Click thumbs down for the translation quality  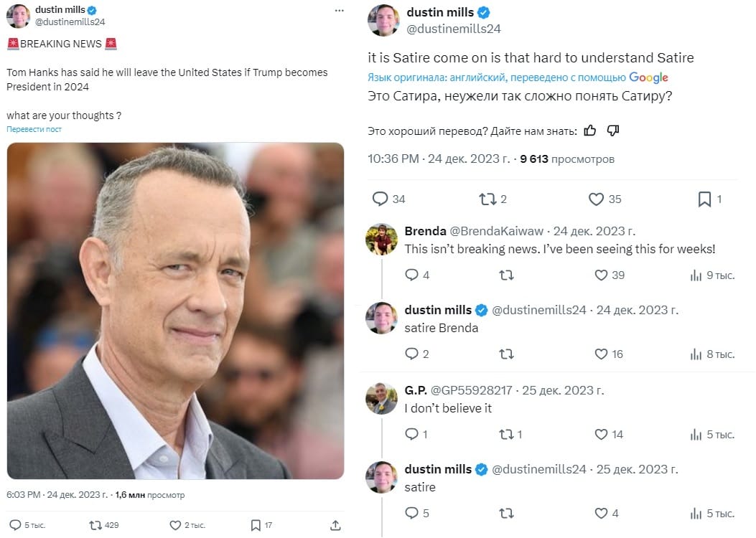click(613, 131)
